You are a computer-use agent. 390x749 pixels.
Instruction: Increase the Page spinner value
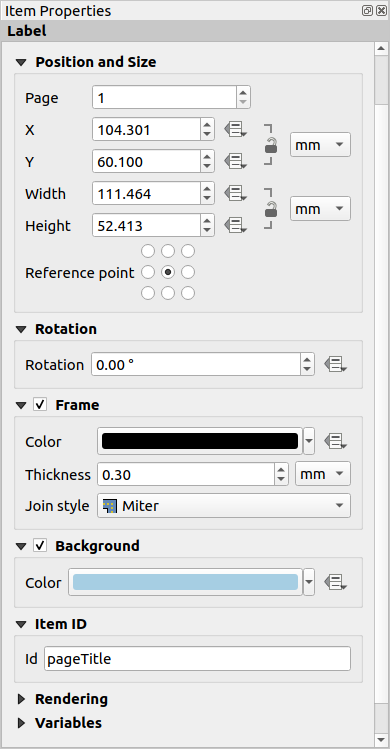(243, 92)
